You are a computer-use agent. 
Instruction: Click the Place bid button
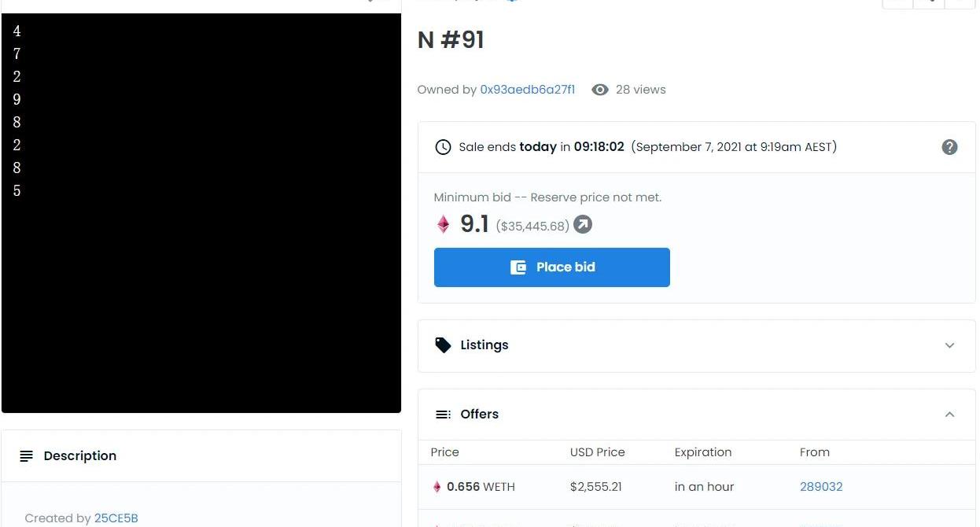point(552,267)
